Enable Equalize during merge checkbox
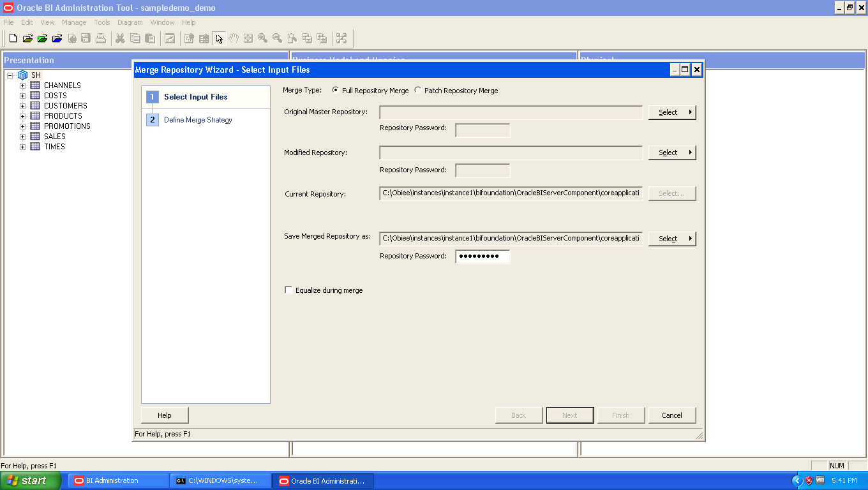The height and width of the screenshot is (490, 868). pyautogui.click(x=288, y=290)
